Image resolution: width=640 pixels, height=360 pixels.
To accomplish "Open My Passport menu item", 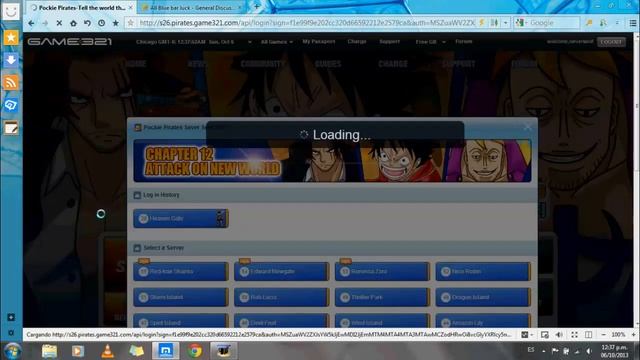I will click(319, 41).
